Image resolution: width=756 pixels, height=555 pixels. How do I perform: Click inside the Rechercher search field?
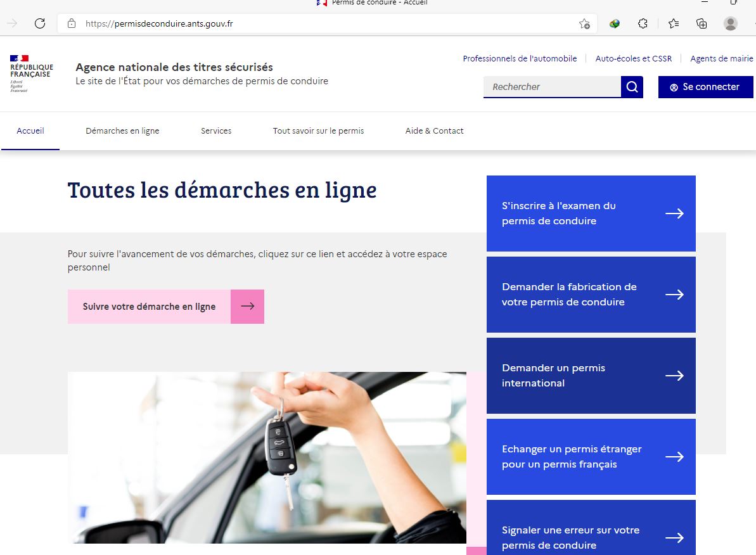pyautogui.click(x=551, y=87)
